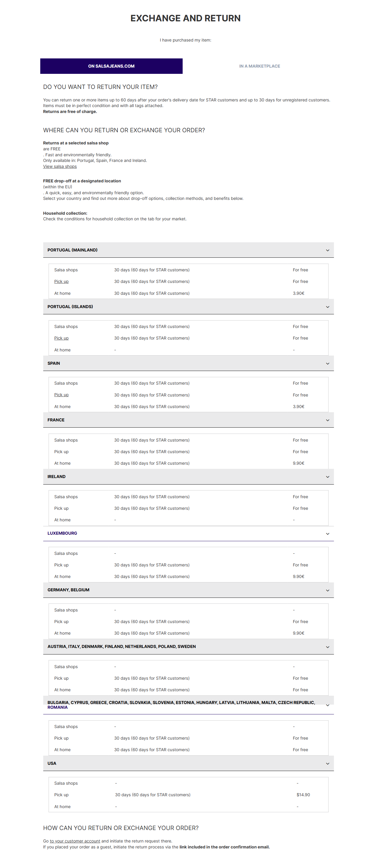Click the France accordion chevron
The image size is (372, 868).
(x=327, y=420)
